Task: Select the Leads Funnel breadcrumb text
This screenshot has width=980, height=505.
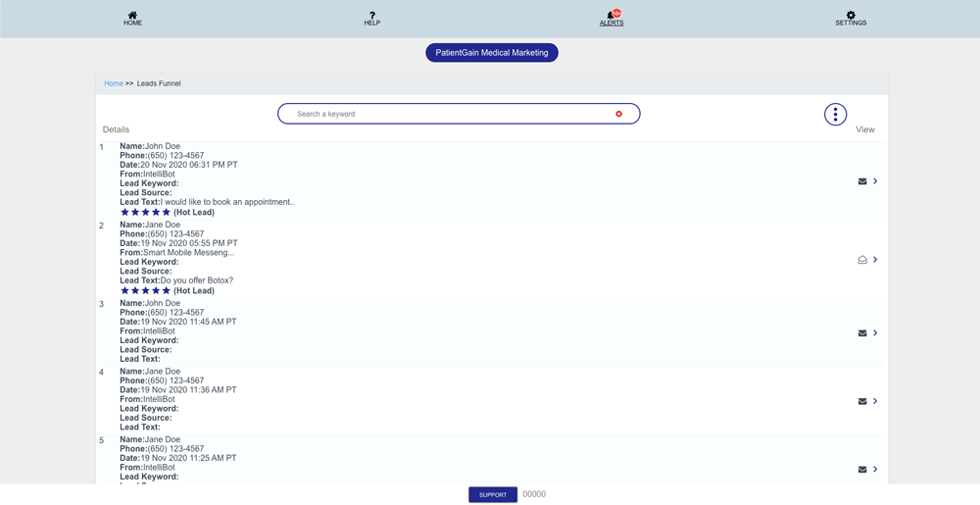Action: click(159, 83)
